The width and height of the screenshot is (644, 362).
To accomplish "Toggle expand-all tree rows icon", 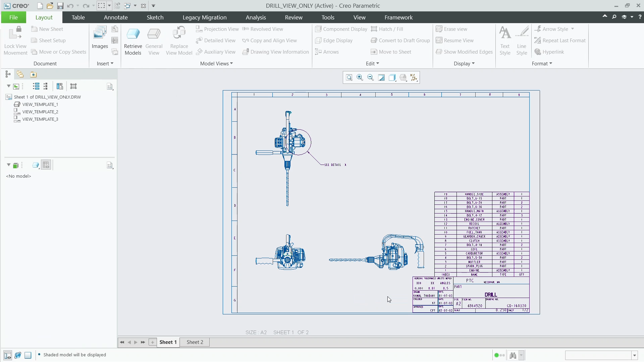I will [x=36, y=86].
